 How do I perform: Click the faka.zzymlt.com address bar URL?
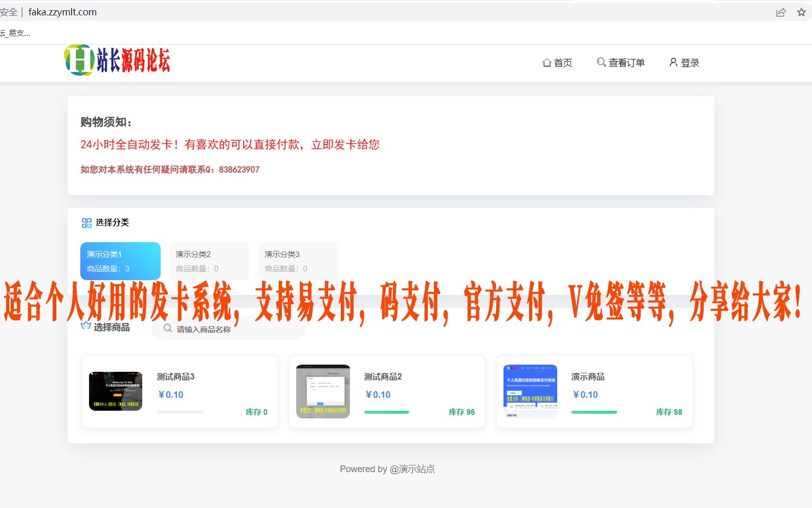(x=62, y=12)
